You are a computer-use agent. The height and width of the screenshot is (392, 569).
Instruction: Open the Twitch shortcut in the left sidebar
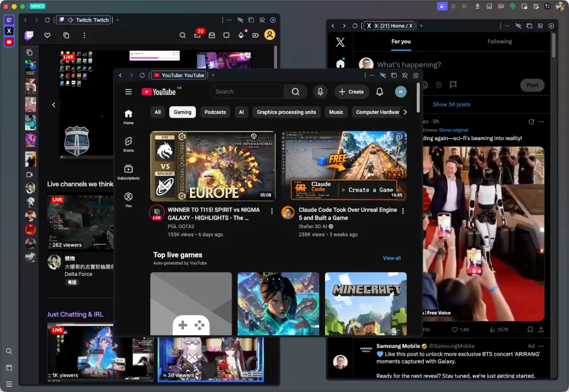point(9,20)
